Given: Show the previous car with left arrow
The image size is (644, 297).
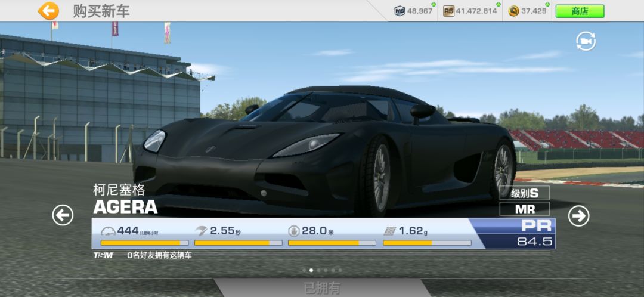Looking at the screenshot, I should [63, 215].
